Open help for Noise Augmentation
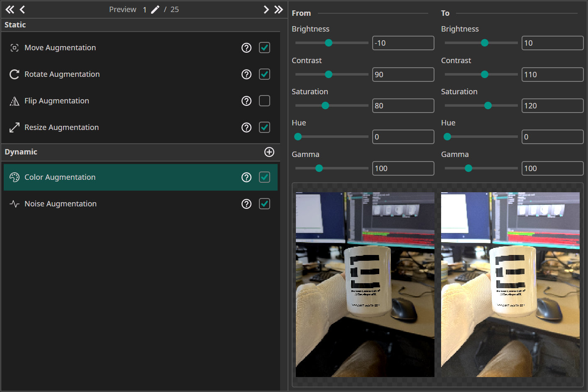This screenshot has height=392, width=588. point(246,204)
